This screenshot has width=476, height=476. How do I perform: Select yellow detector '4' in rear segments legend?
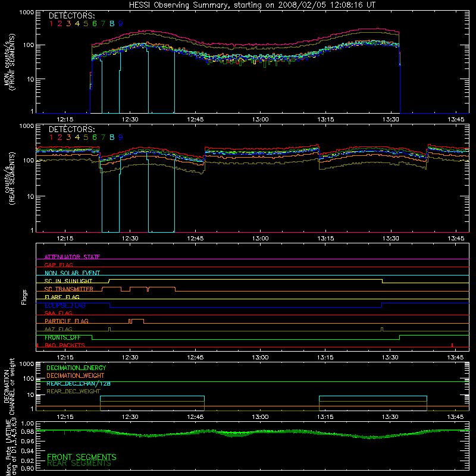[x=77, y=137]
